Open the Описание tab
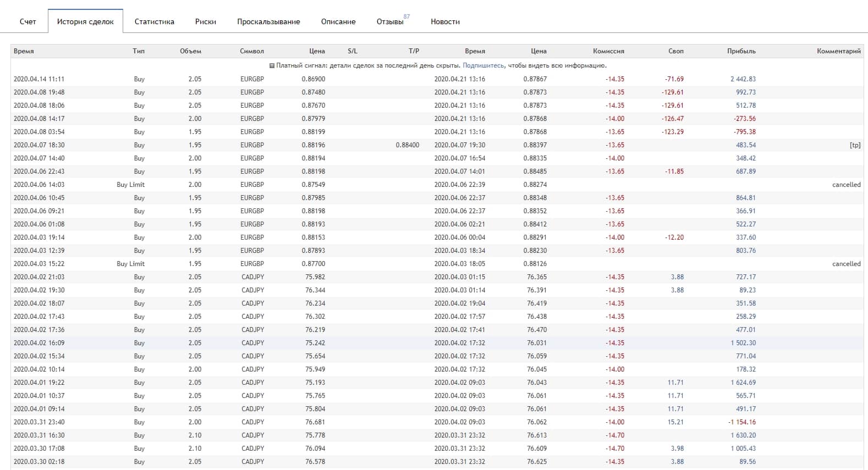This screenshot has width=868, height=470. point(338,21)
